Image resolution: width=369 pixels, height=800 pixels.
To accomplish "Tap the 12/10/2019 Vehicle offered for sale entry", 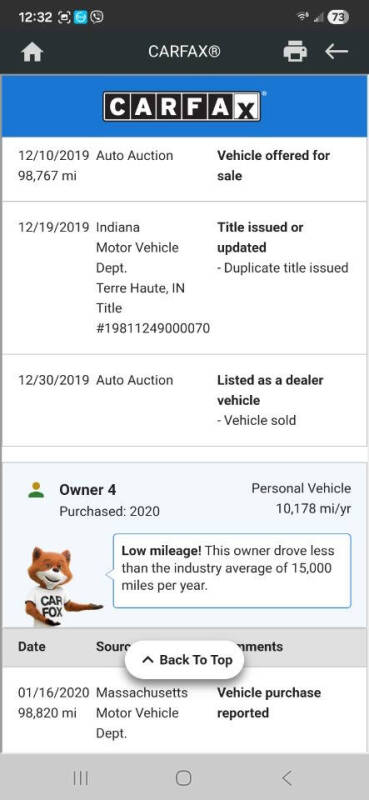I will [184, 169].
